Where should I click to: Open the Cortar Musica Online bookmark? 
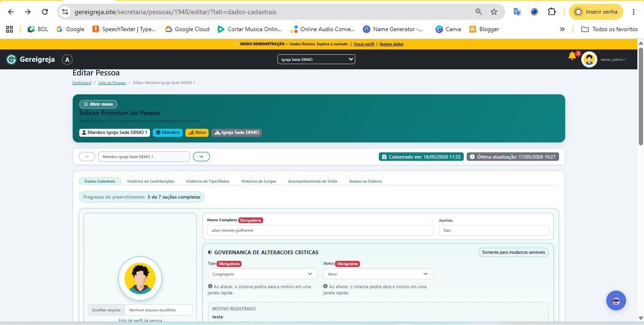pyautogui.click(x=250, y=29)
